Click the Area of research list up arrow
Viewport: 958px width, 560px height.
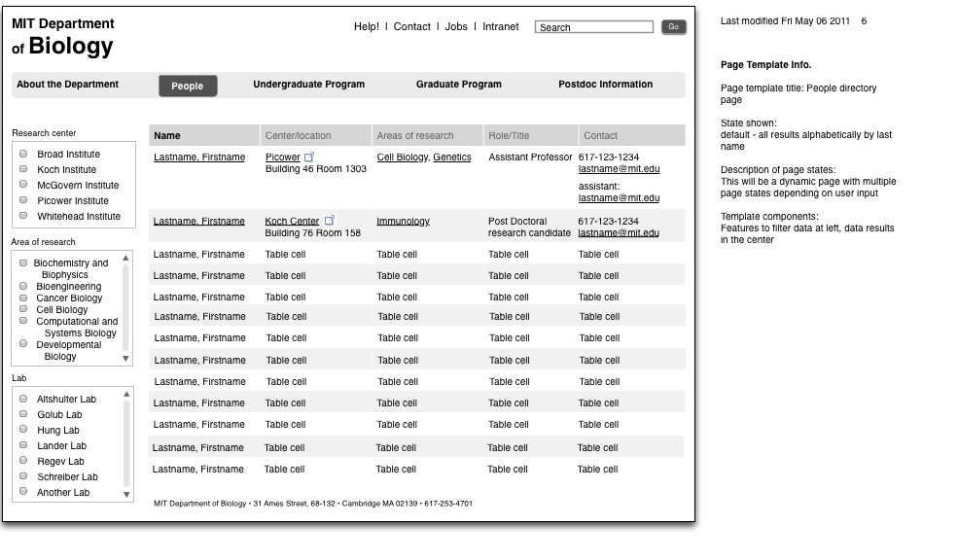pyautogui.click(x=125, y=259)
